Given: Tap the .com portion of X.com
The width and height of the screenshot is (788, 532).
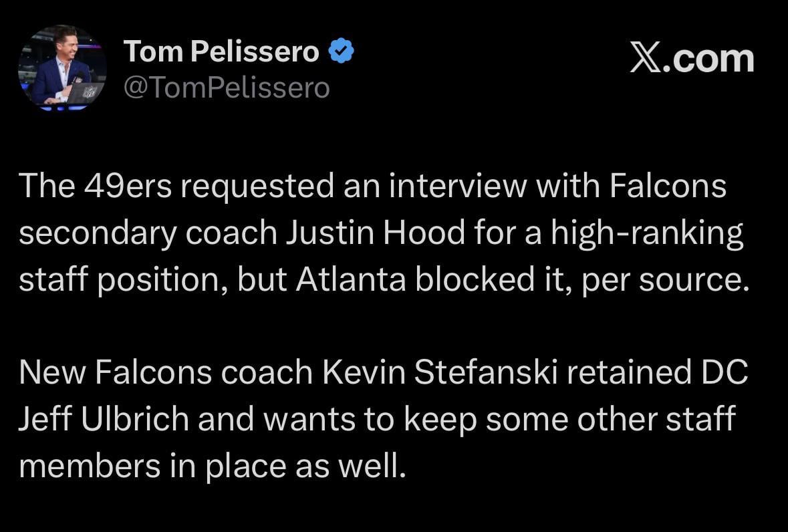Looking at the screenshot, I should 710,60.
